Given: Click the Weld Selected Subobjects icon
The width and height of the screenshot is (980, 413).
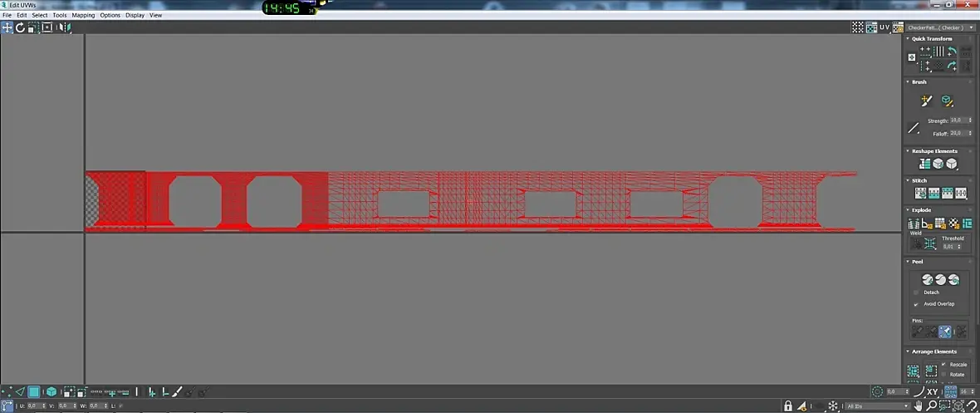Looking at the screenshot, I should [x=930, y=244].
